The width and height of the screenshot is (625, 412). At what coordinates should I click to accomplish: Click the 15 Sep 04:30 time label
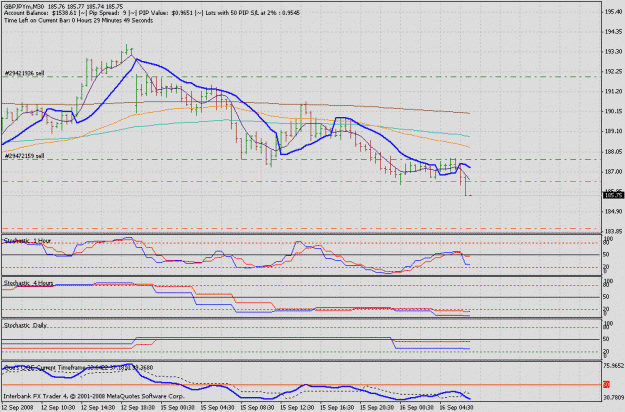(218, 408)
